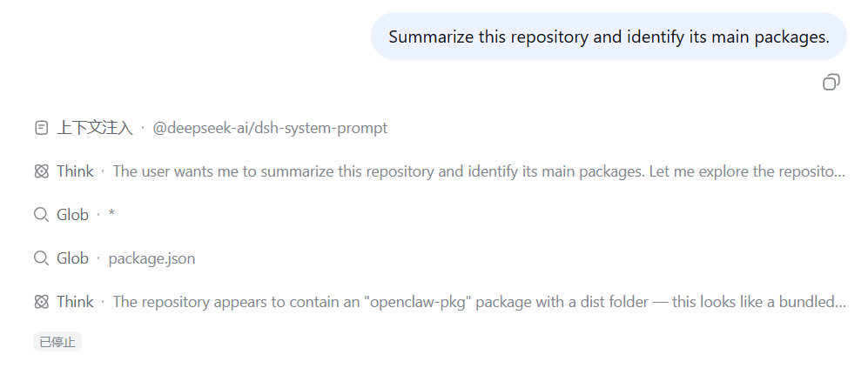
Task: Click the first Think label
Action: [x=75, y=171]
